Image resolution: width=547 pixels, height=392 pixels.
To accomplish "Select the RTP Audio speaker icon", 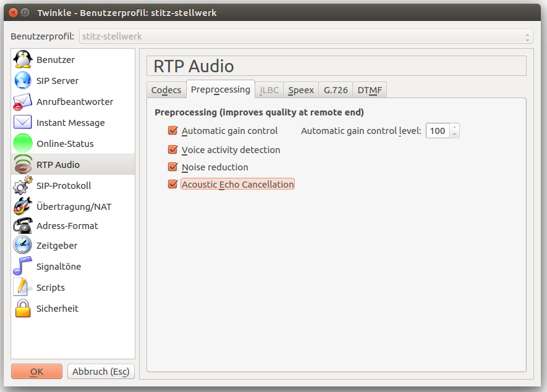I will [23, 164].
